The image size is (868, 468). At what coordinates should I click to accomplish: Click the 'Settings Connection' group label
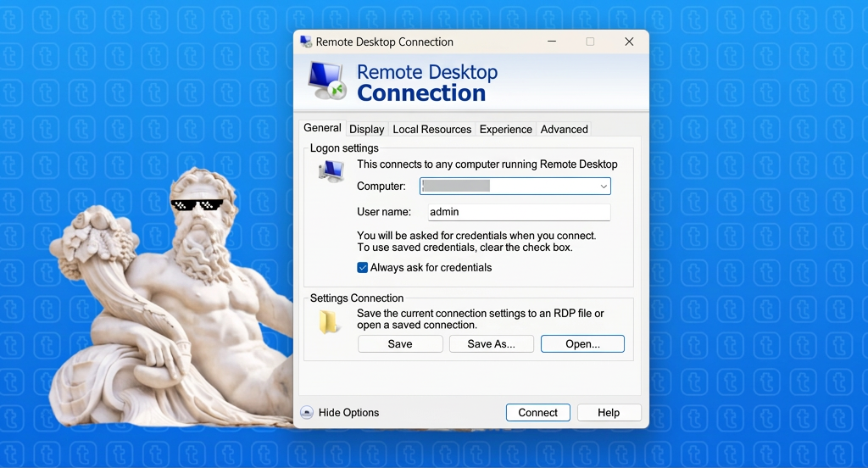tap(357, 298)
